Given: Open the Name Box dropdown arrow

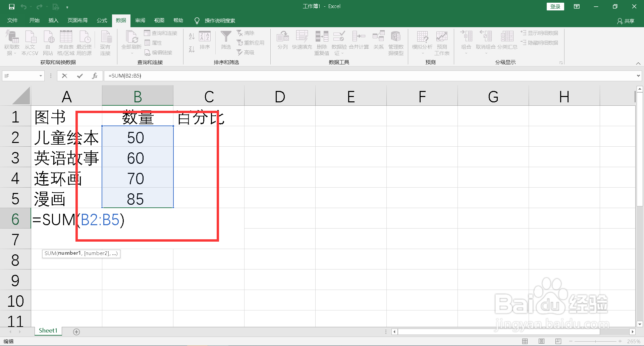Looking at the screenshot, I should click(41, 76).
